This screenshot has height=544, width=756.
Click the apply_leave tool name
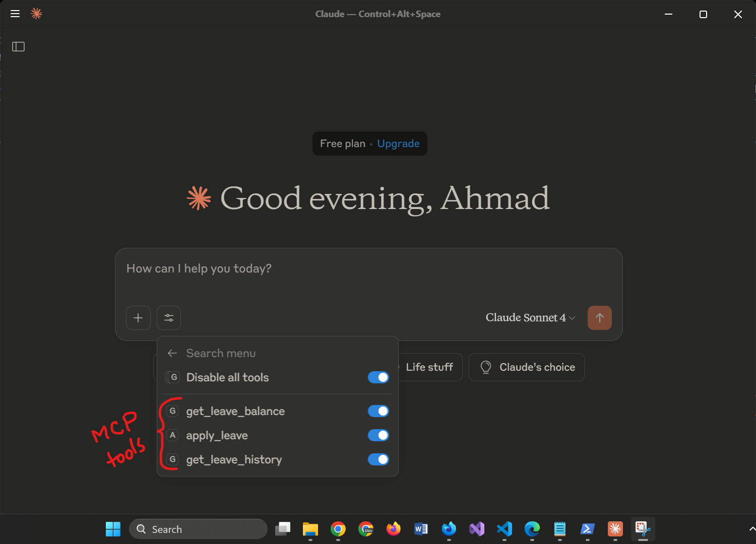point(217,436)
